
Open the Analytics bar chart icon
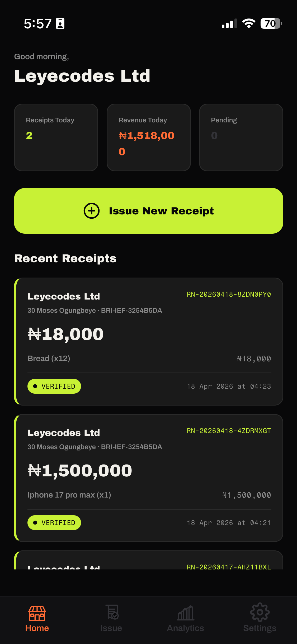186,613
